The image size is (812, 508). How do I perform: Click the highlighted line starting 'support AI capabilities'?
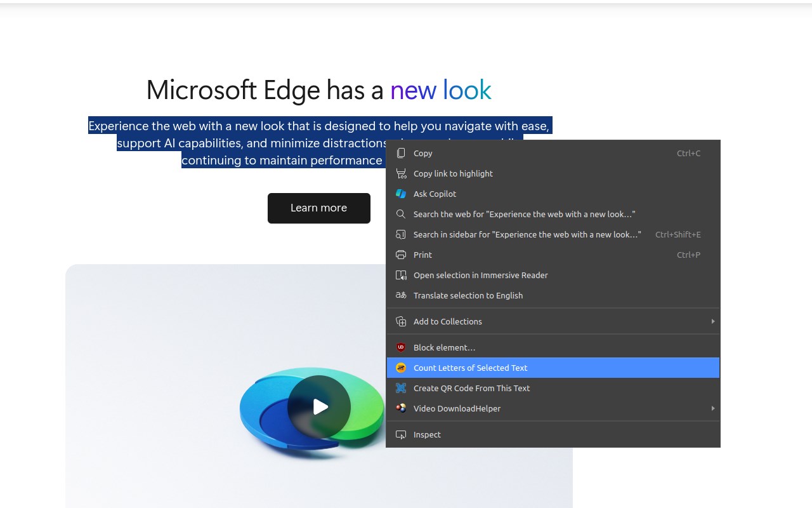pos(251,143)
